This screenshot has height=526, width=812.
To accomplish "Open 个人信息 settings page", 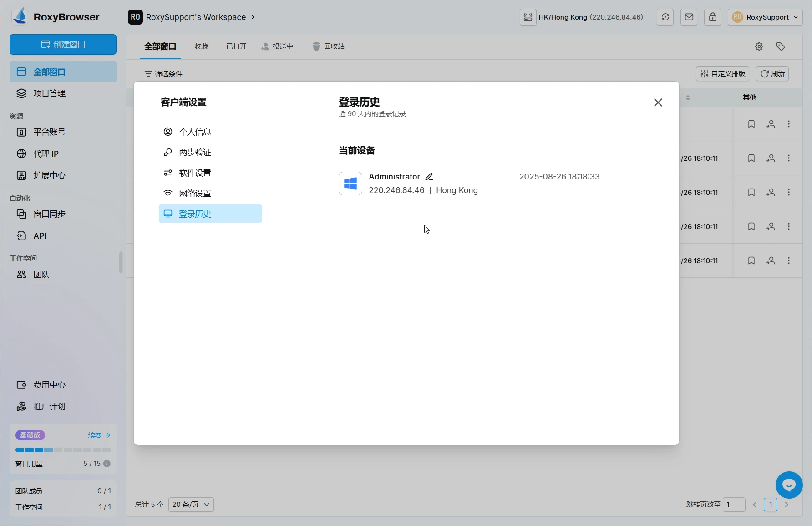I will [x=195, y=132].
